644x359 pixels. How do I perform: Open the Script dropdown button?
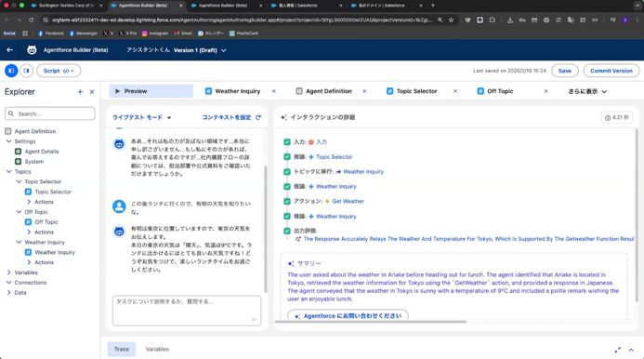(x=59, y=71)
